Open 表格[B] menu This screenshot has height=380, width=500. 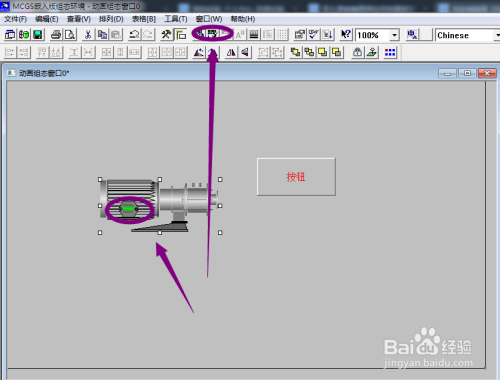[144, 19]
